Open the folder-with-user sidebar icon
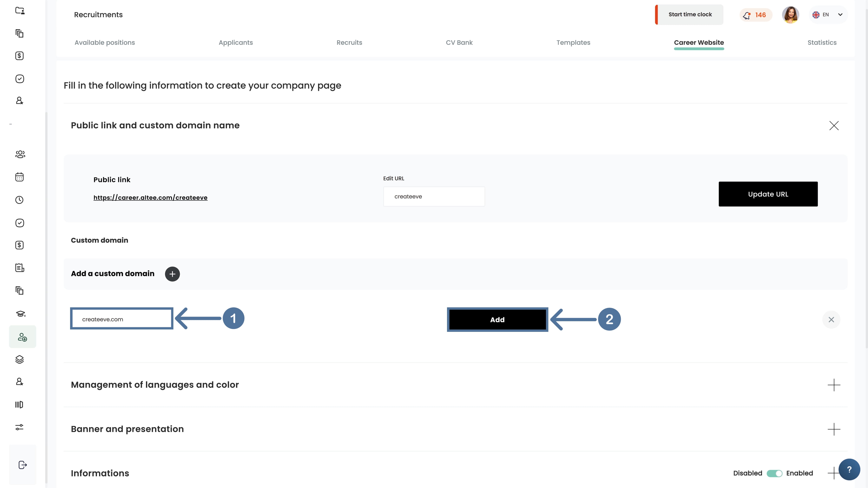The width and height of the screenshot is (868, 488). [20, 11]
